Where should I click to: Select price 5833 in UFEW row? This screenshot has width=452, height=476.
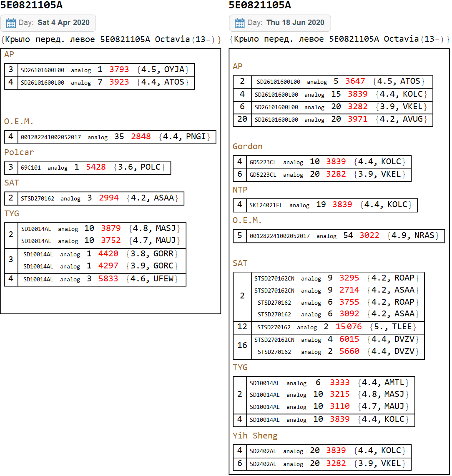(x=108, y=279)
